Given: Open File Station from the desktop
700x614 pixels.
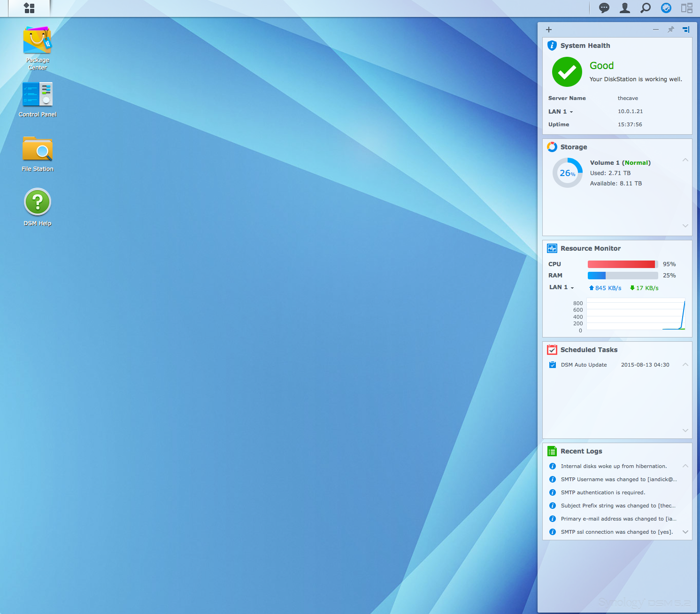Looking at the screenshot, I should pyautogui.click(x=38, y=154).
